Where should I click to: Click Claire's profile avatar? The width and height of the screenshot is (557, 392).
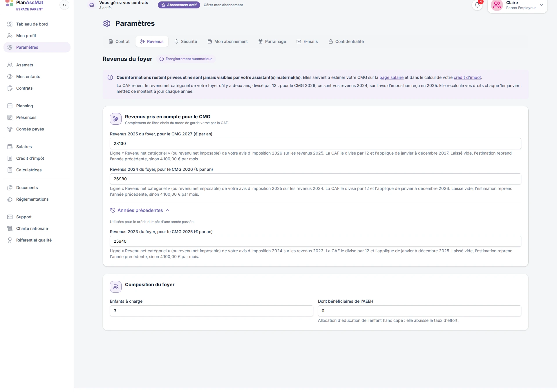pos(497,5)
